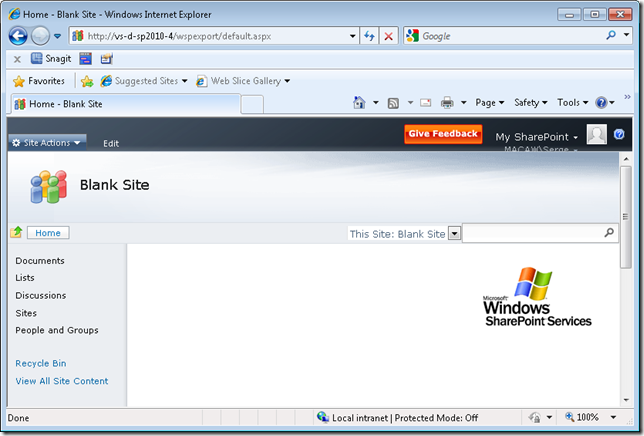The image size is (644, 436).
Task: Click the orange Give Feedback button
Action: pos(443,134)
